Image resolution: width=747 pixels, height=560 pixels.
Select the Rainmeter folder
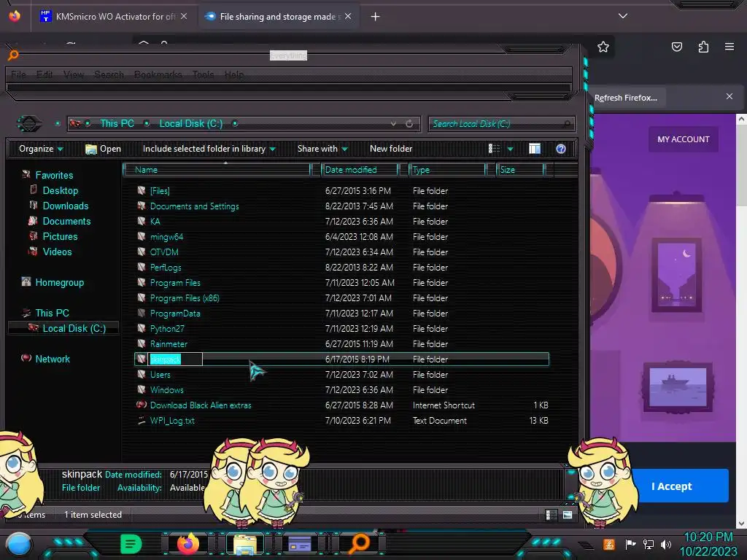pyautogui.click(x=169, y=344)
